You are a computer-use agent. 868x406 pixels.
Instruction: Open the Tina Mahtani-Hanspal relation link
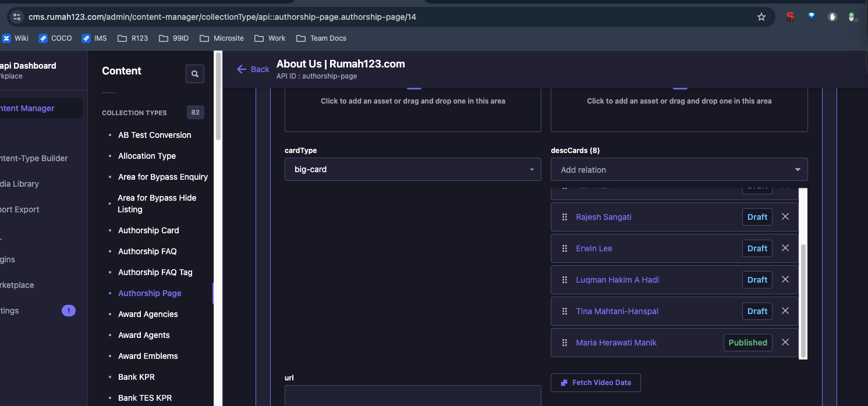pos(617,311)
